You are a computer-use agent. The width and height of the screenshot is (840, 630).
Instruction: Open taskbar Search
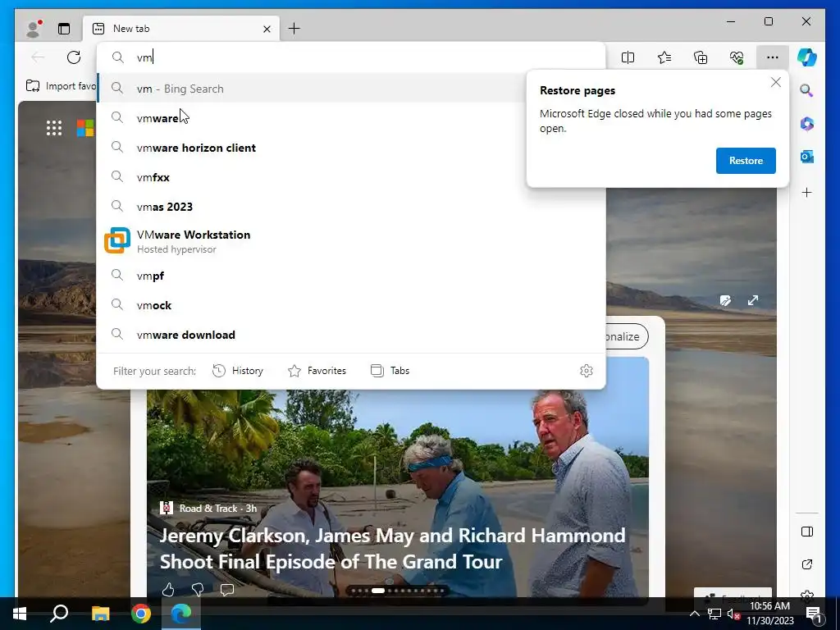point(59,614)
